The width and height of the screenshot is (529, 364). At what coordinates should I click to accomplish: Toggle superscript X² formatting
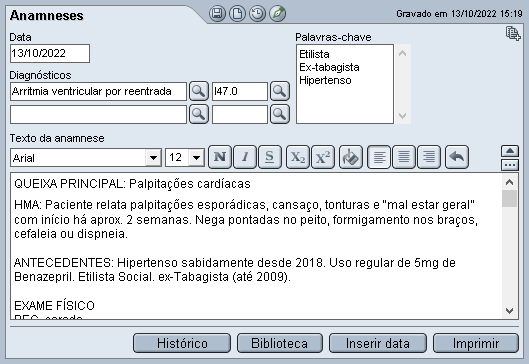(323, 157)
